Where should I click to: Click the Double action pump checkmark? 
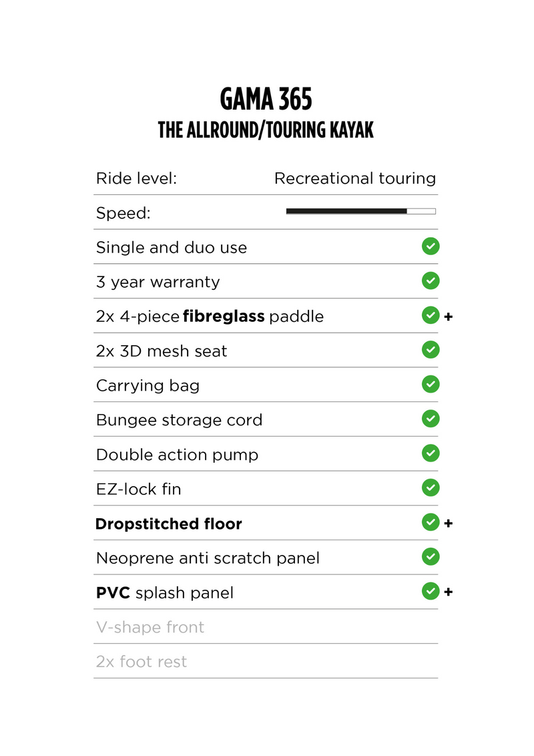pos(431,453)
